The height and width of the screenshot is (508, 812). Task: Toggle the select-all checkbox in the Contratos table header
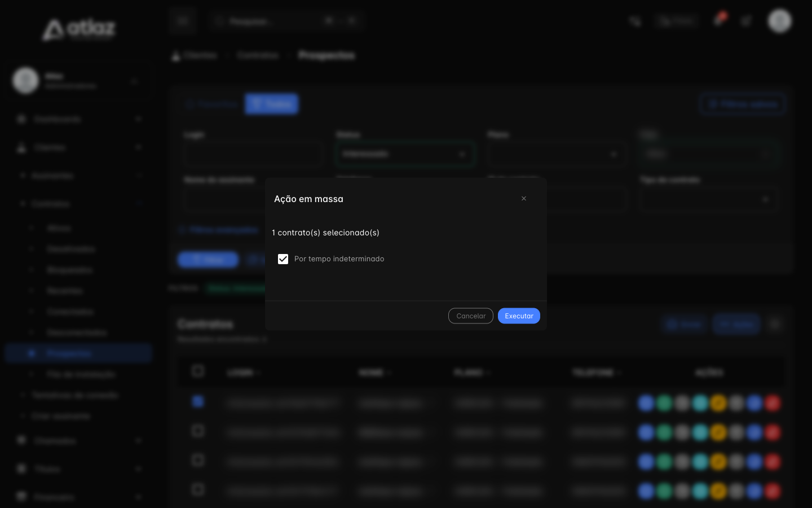pyautogui.click(x=198, y=371)
